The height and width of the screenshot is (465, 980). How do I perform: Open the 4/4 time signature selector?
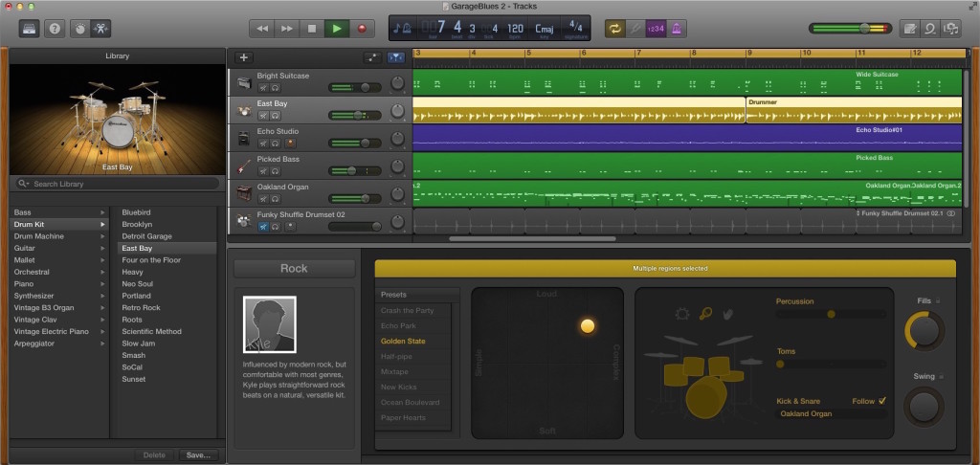coord(575,28)
